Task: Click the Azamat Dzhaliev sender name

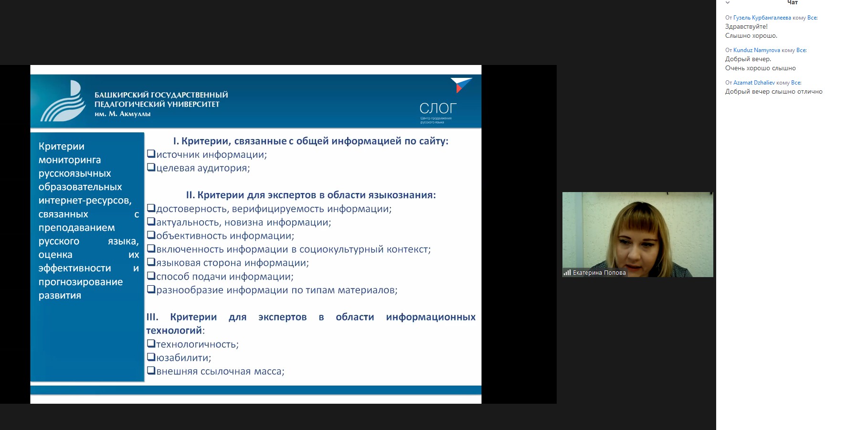Action: click(x=754, y=83)
